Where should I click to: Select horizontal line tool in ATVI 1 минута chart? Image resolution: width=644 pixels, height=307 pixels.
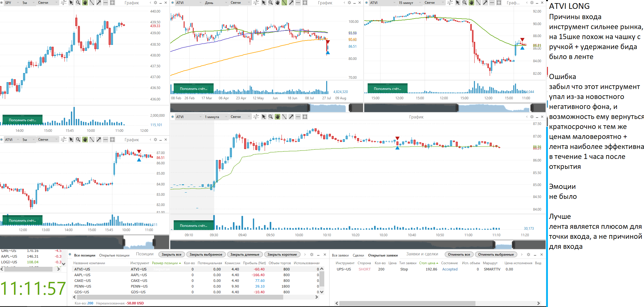click(x=298, y=117)
